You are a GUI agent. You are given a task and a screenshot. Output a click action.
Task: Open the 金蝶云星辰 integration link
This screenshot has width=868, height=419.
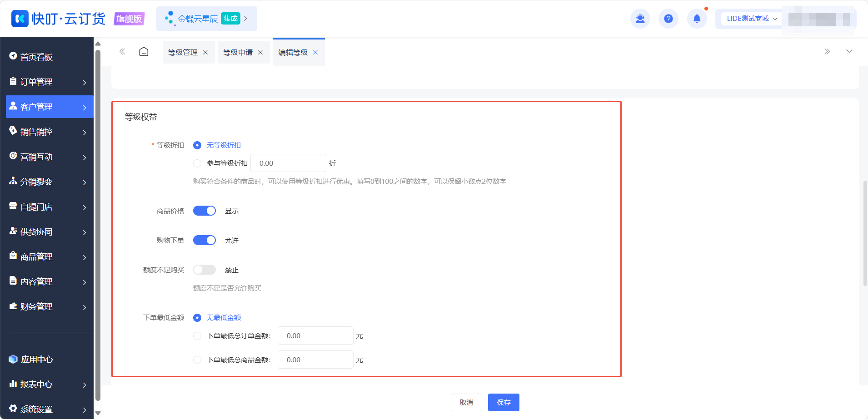click(x=207, y=19)
